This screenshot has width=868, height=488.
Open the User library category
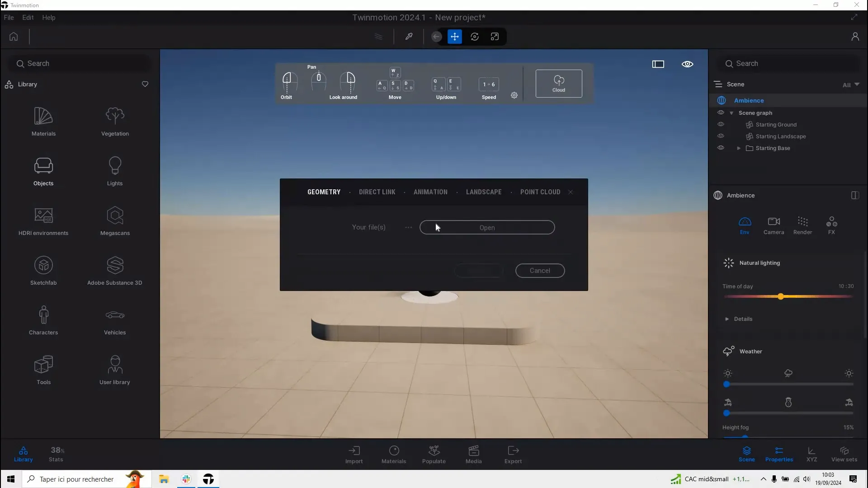tap(115, 370)
